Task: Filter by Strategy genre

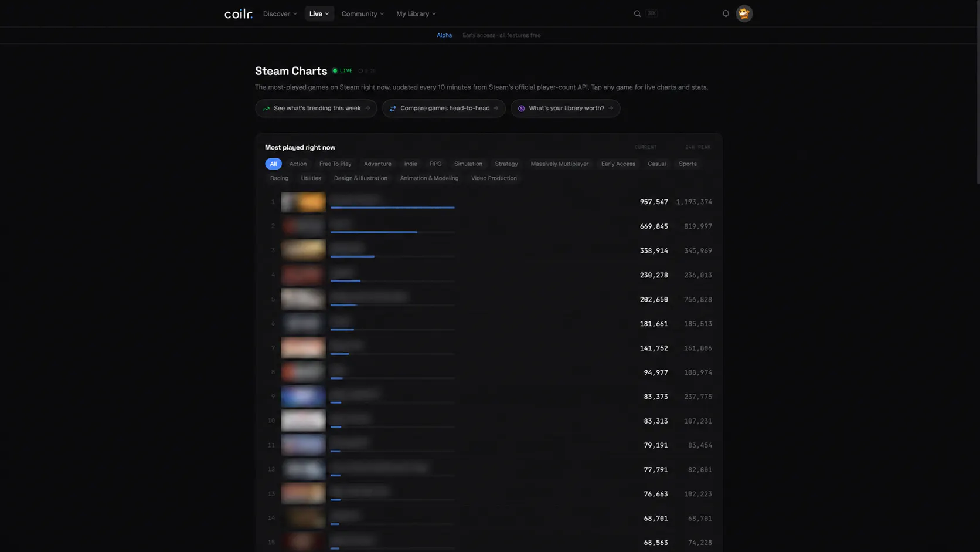Action: [x=506, y=164]
